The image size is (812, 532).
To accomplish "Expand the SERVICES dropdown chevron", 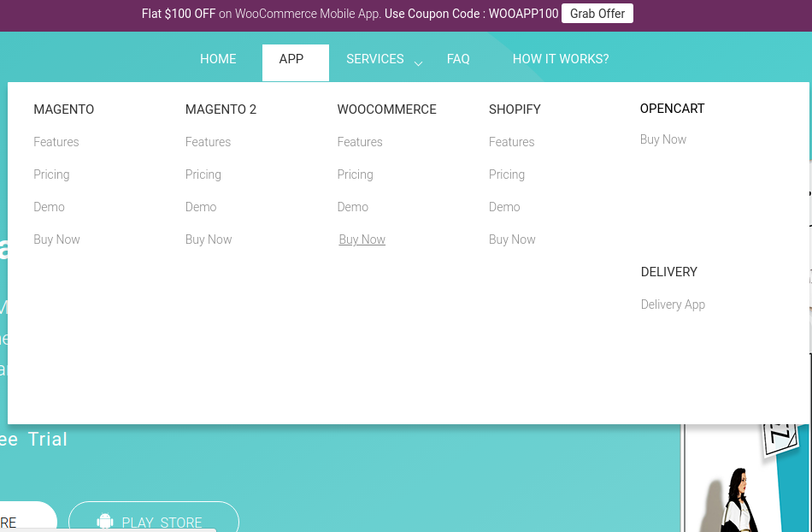I will pos(419,63).
